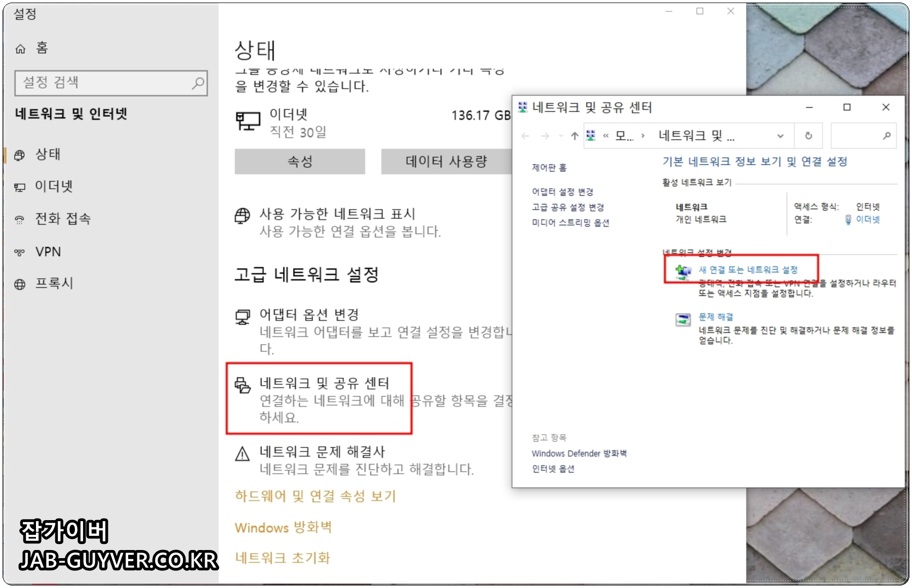The height and width of the screenshot is (588, 912).
Task: Open Windows Defender 방화벽 link
Action: coord(579,453)
